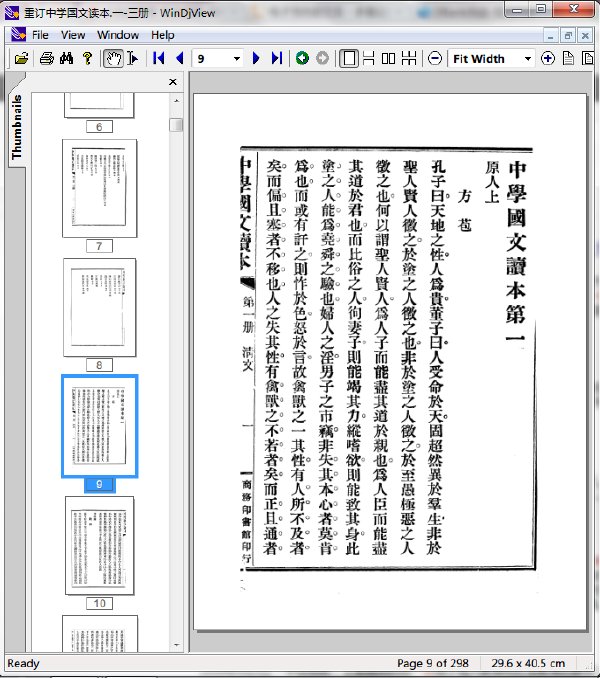
Task: Select the page 7 thumbnail
Action: pyautogui.click(x=99, y=188)
